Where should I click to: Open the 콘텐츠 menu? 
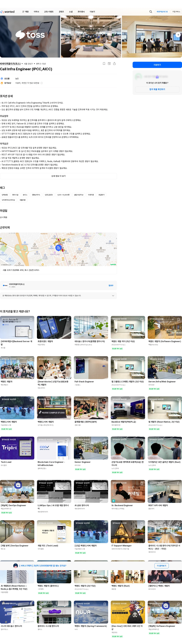(x=61, y=12)
